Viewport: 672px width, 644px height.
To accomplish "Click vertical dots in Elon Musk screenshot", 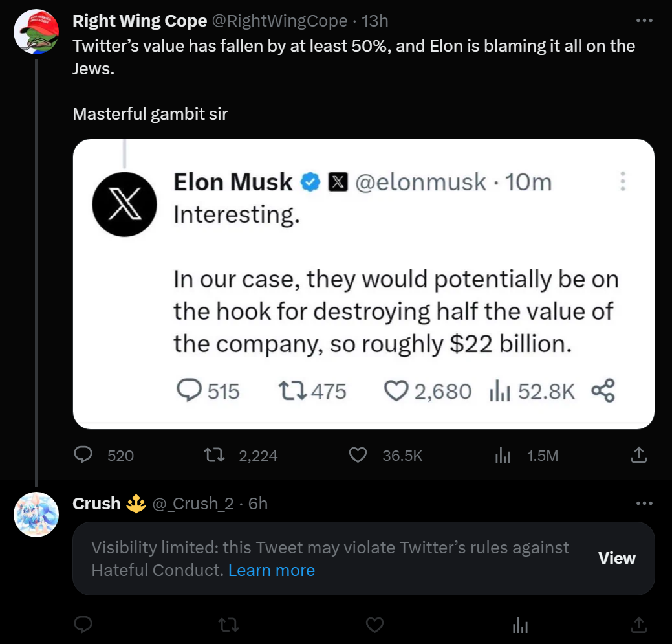I will 623,181.
